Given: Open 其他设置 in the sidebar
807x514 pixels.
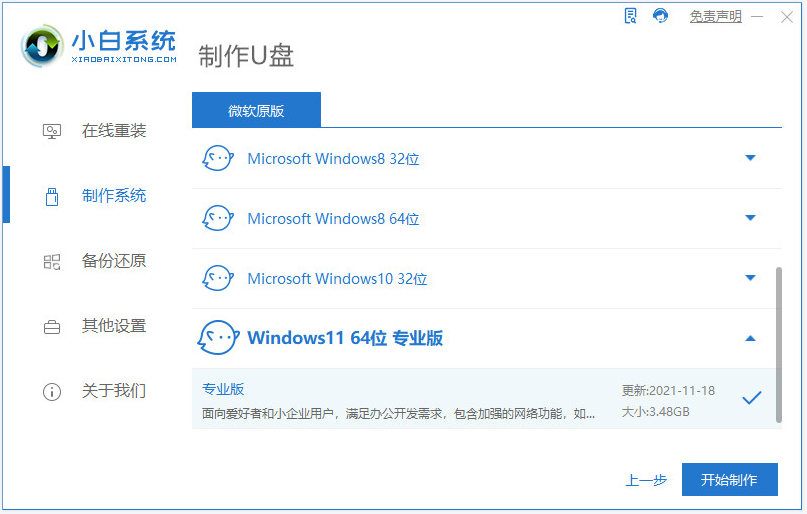Looking at the screenshot, I should coord(114,326).
